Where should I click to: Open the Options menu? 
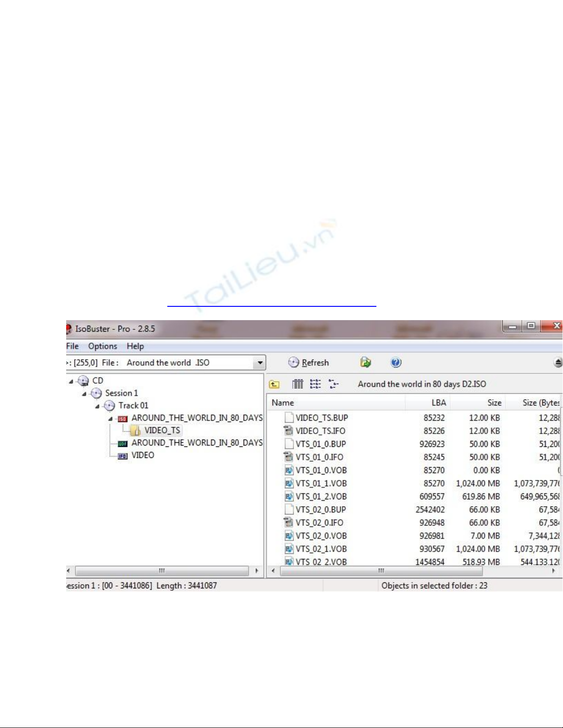(102, 346)
